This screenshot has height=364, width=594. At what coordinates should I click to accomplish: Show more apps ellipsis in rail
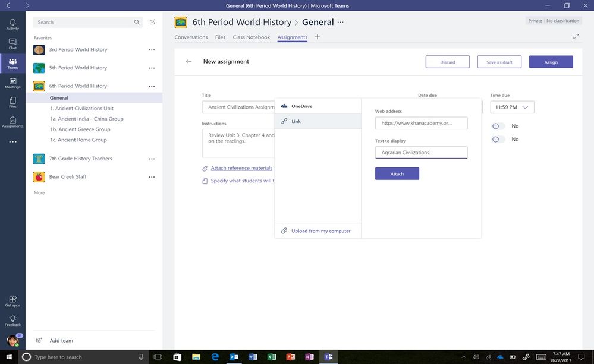click(12, 141)
